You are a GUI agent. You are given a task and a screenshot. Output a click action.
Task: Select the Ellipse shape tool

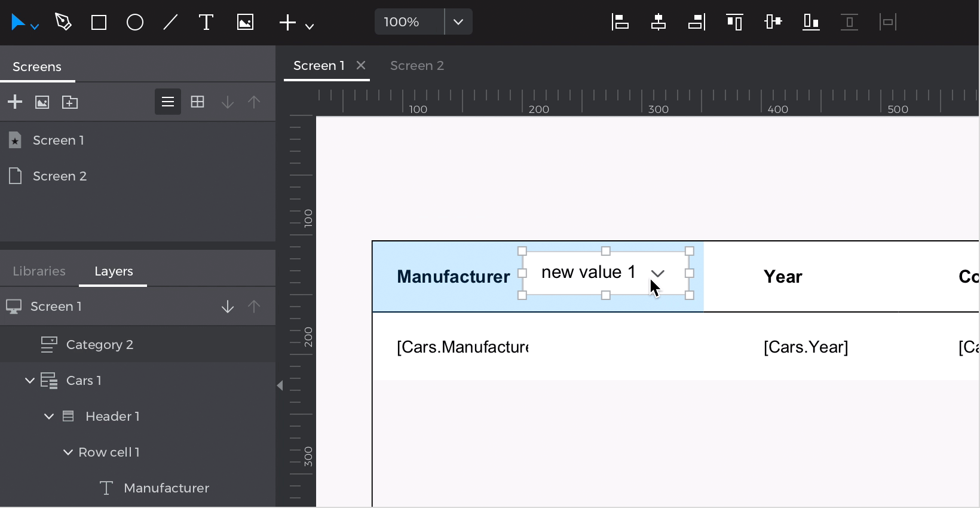pyautogui.click(x=135, y=23)
